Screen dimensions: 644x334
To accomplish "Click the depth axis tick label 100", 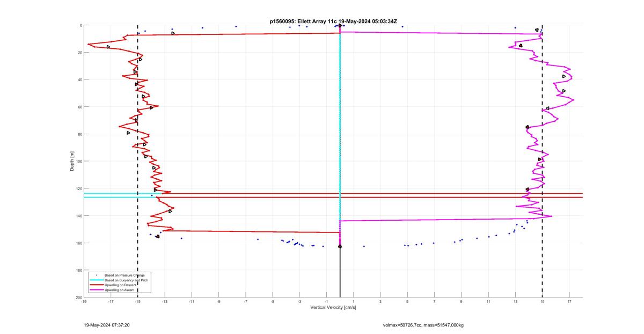I will [x=78, y=161].
